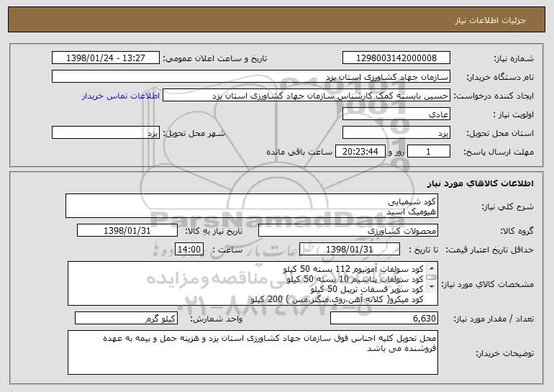Click the label توضیحات خریدار

point(505,353)
